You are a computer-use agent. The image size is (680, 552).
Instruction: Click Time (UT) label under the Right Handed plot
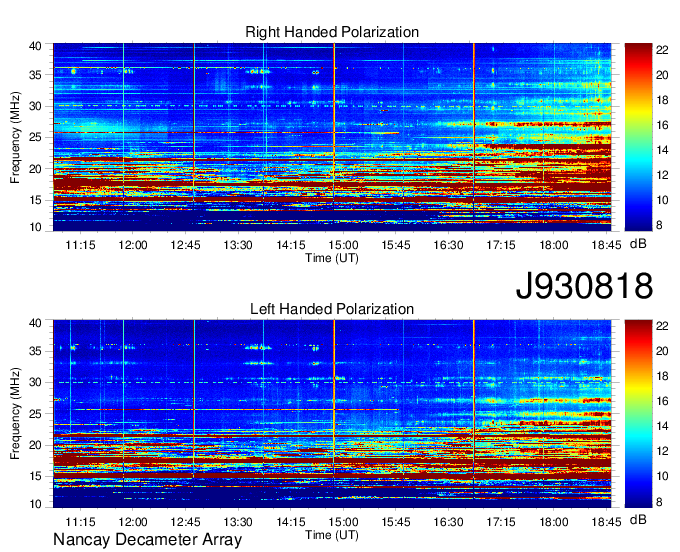click(332, 258)
